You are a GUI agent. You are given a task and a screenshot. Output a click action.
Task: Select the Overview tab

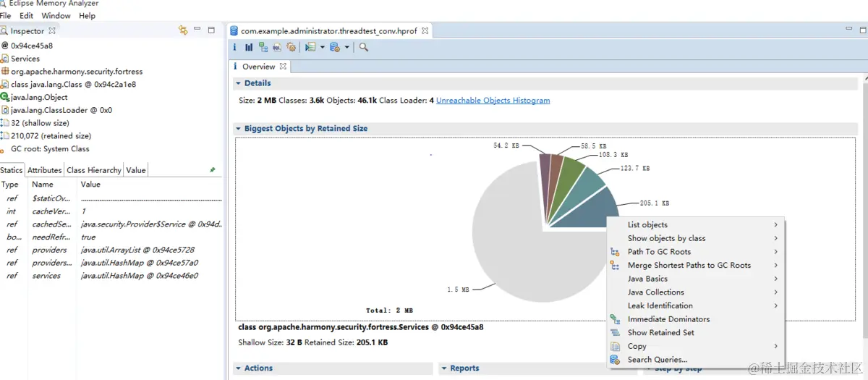tap(258, 67)
